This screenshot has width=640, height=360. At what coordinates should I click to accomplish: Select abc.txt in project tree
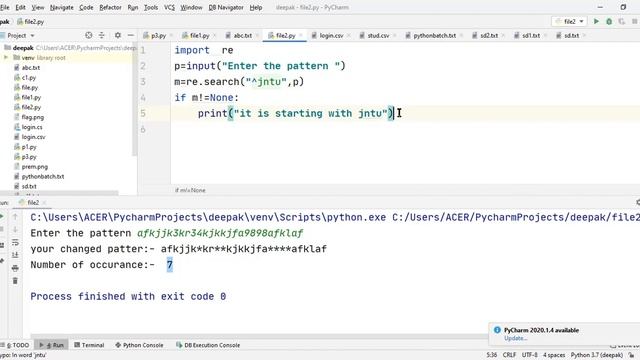tap(31, 68)
